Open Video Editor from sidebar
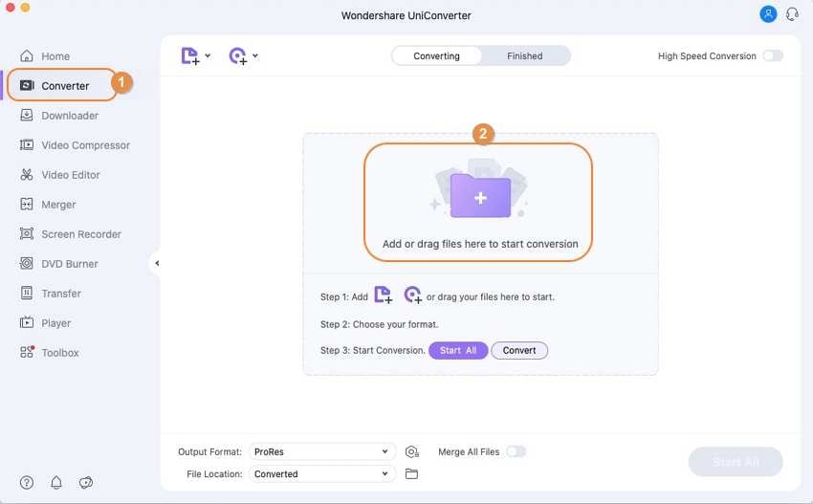Viewport: 813px width, 504px height. pos(59,175)
